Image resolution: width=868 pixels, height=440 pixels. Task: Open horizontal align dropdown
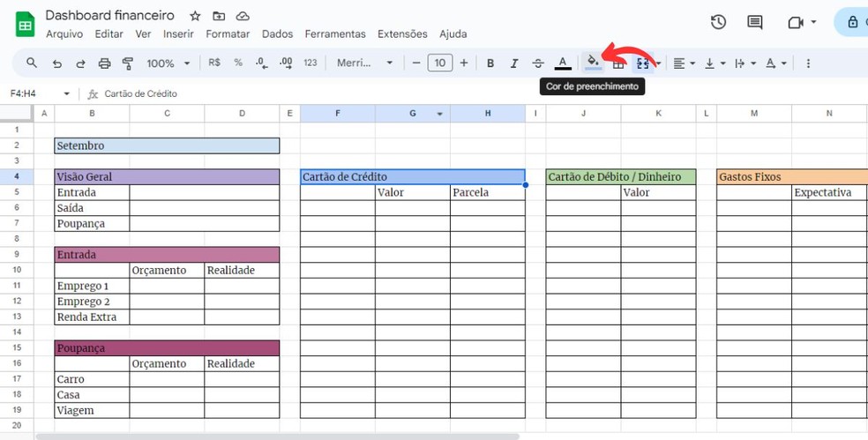pyautogui.click(x=685, y=63)
